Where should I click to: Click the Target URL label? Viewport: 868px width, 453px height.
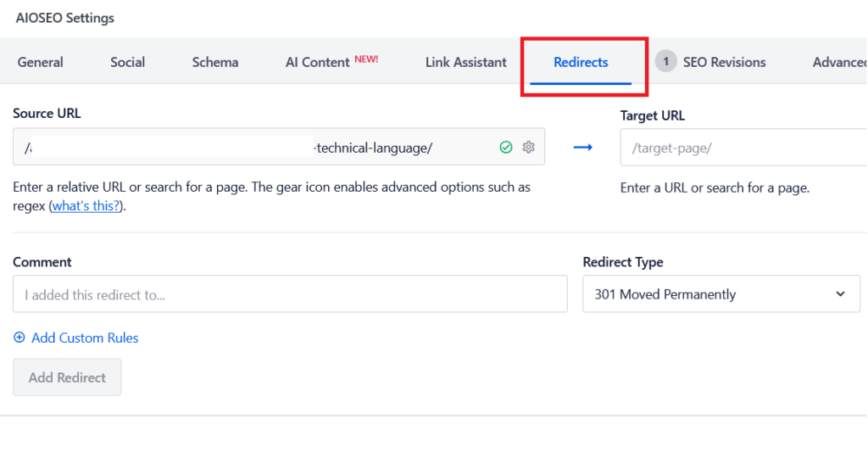click(652, 115)
